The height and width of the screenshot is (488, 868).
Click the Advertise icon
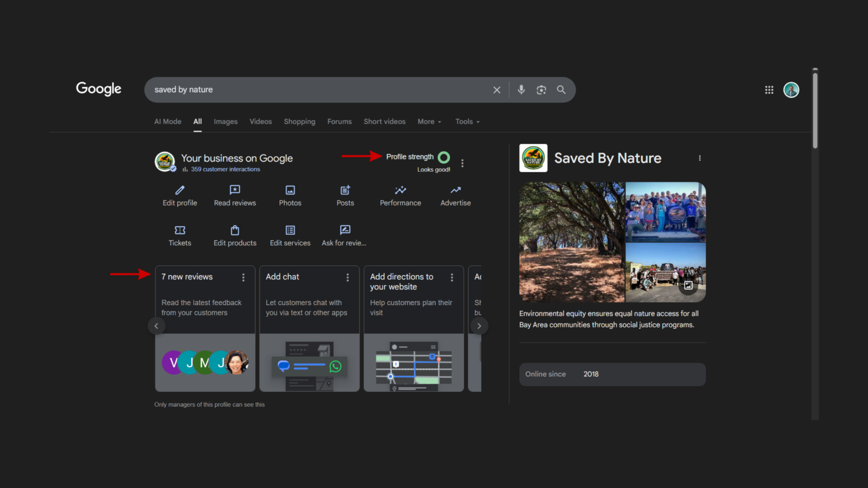point(455,191)
